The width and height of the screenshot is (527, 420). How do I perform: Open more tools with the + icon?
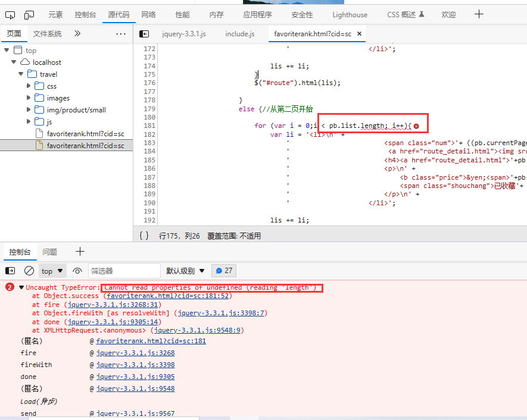479,14
